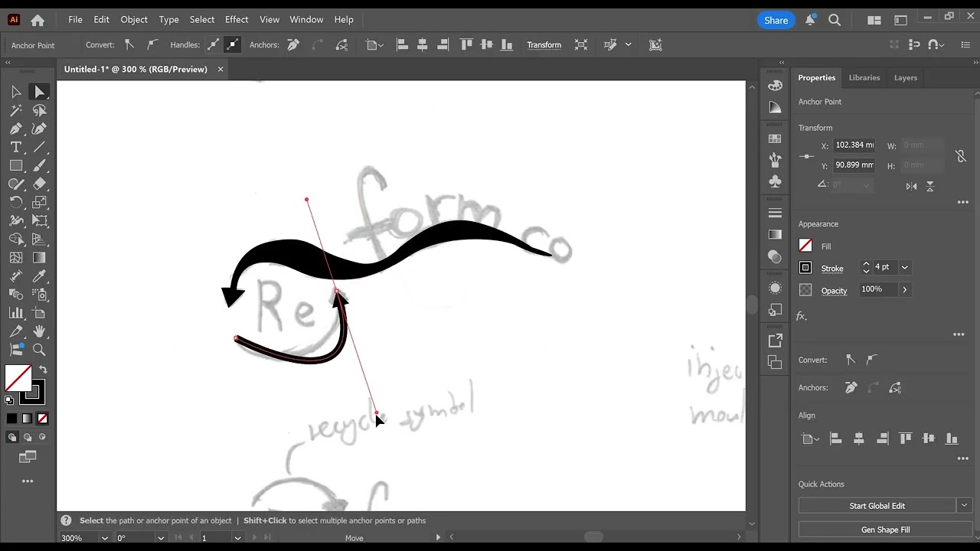Open the artboard number dropdown
Viewport: 980px width, 551px height.
[x=237, y=538]
